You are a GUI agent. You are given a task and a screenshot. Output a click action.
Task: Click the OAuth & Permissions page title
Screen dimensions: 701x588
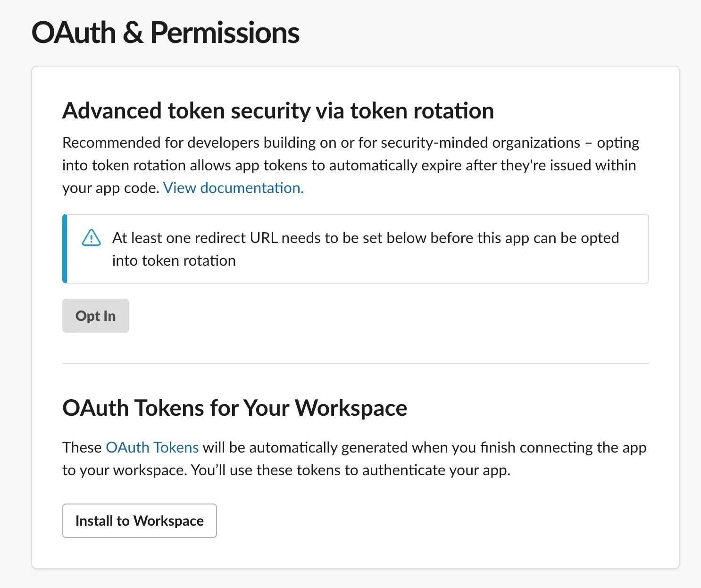166,33
